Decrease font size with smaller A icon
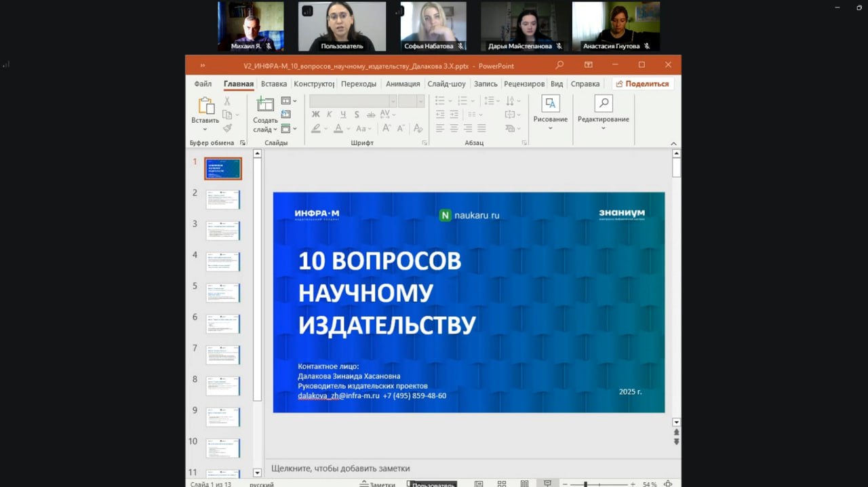The image size is (868, 487). (401, 128)
